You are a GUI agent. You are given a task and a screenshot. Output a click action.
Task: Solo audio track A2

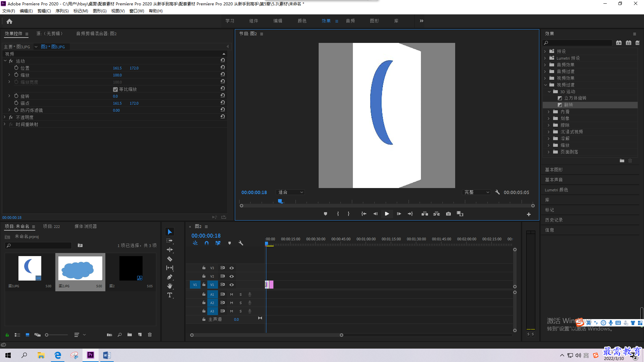pos(240,303)
